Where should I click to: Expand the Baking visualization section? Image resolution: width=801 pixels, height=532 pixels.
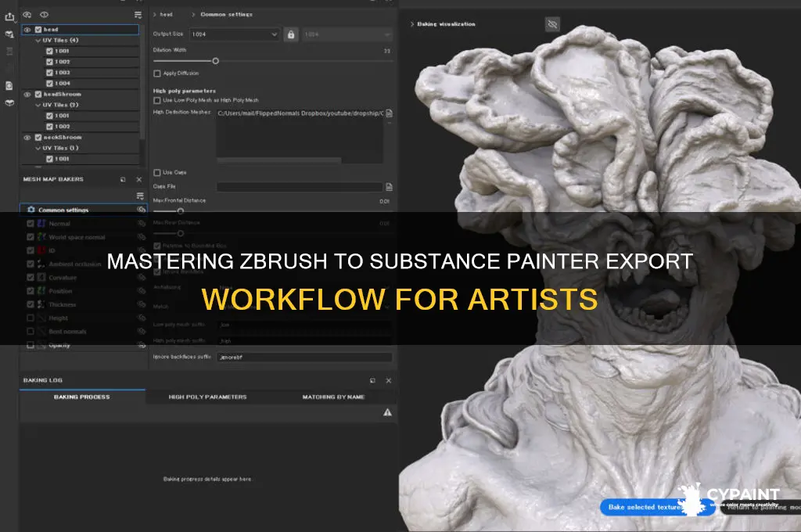(x=412, y=24)
